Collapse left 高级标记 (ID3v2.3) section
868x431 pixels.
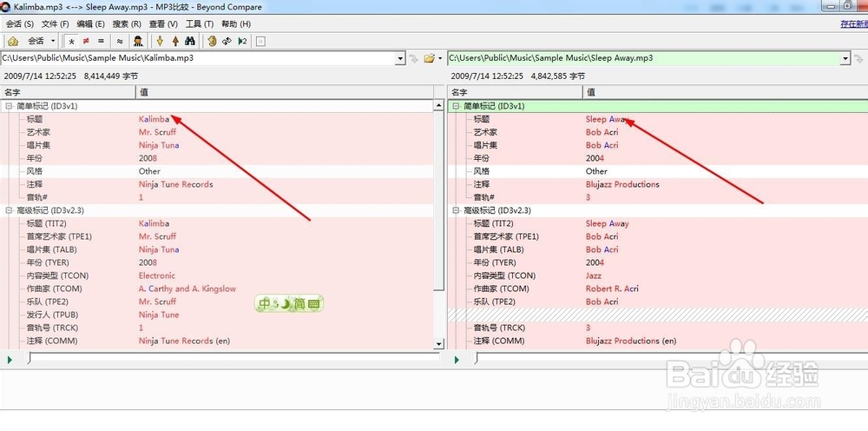(9, 210)
